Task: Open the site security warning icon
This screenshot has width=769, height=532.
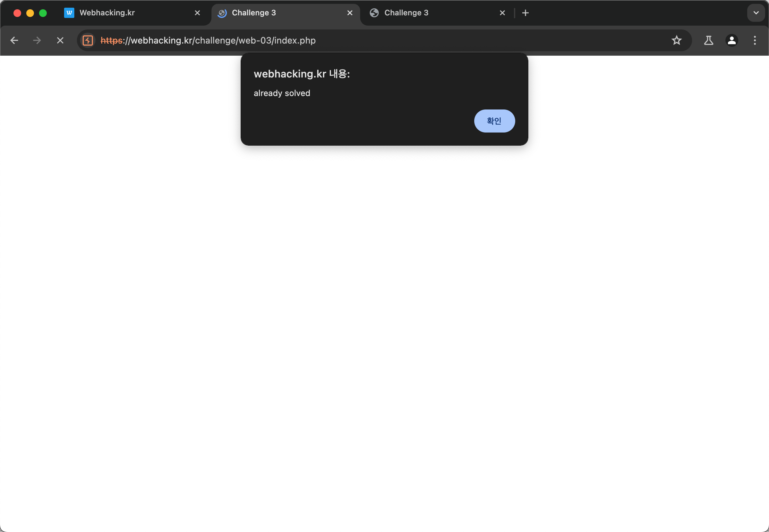Action: point(88,40)
